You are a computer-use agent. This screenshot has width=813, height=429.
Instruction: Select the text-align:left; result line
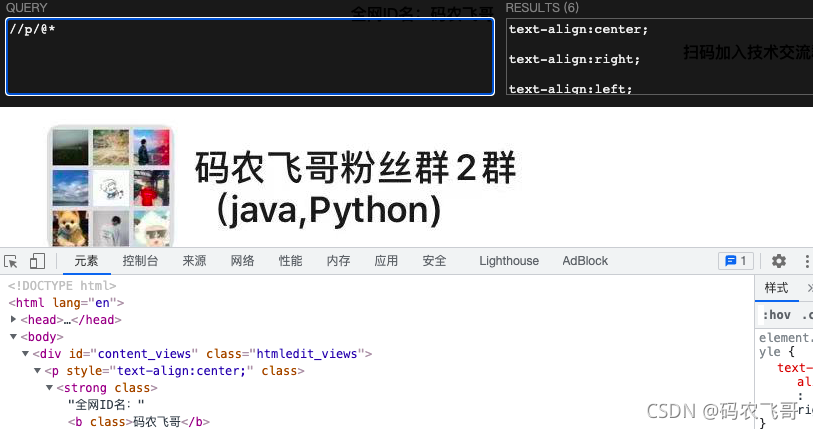[570, 89]
